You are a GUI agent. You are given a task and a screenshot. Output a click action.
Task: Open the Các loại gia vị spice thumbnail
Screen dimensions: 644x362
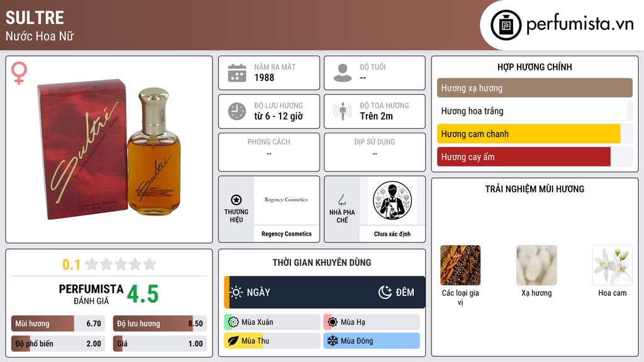click(x=460, y=265)
